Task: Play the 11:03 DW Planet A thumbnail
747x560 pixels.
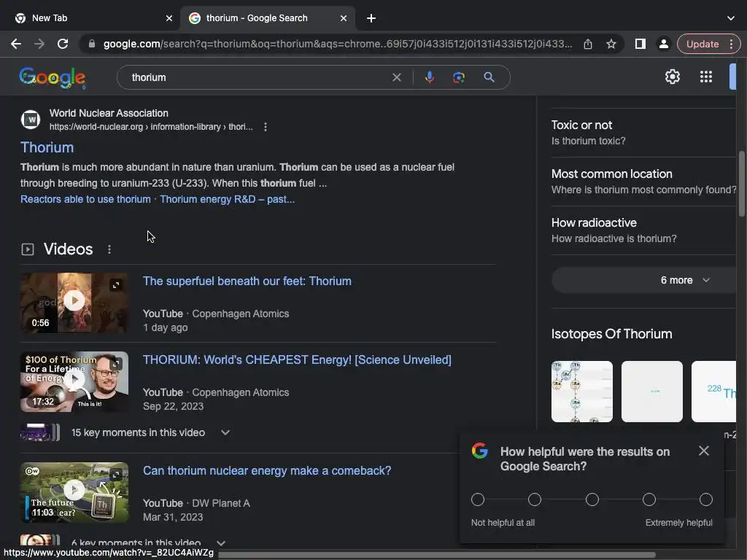Action: tap(74, 492)
